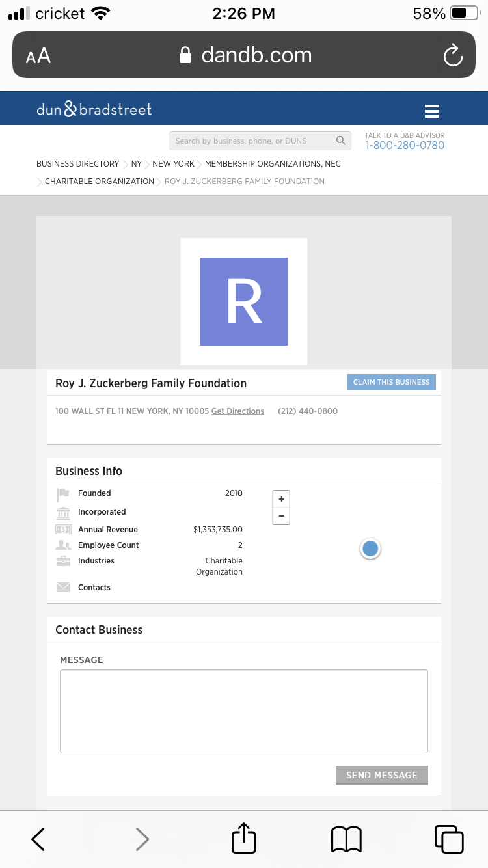
Task: Click inside the Message text area
Action: coord(244,711)
